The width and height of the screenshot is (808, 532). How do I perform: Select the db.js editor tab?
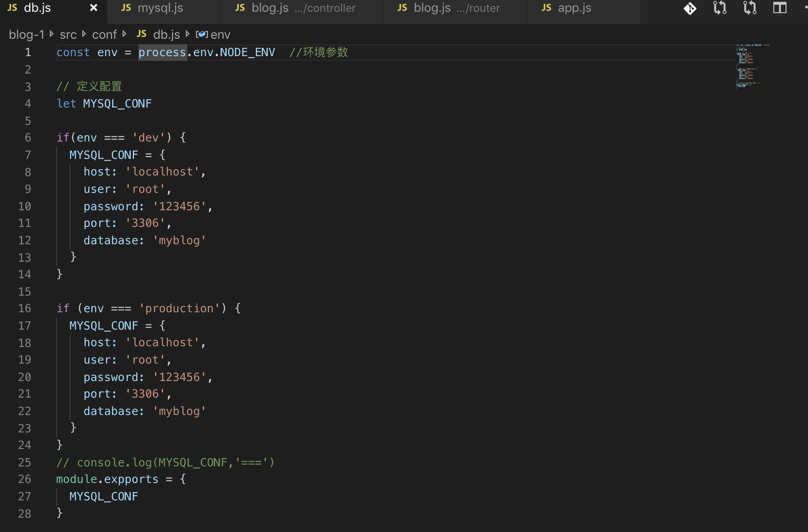click(38, 8)
